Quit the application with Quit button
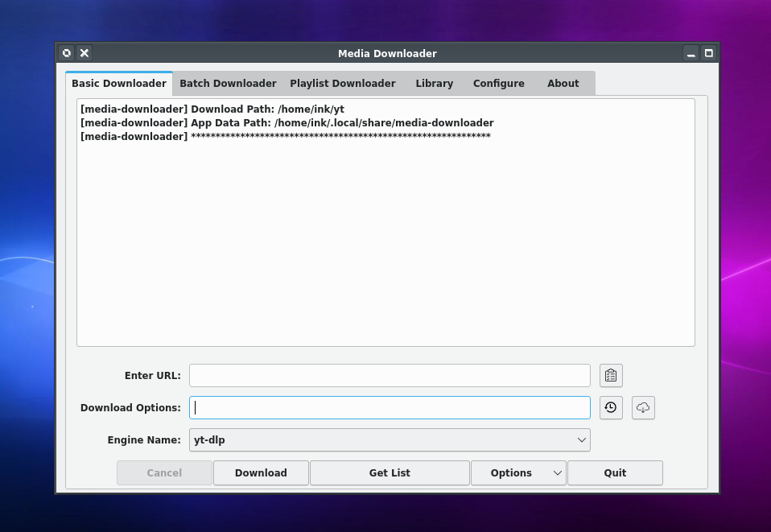Screen dimensions: 771x532 point(615,473)
